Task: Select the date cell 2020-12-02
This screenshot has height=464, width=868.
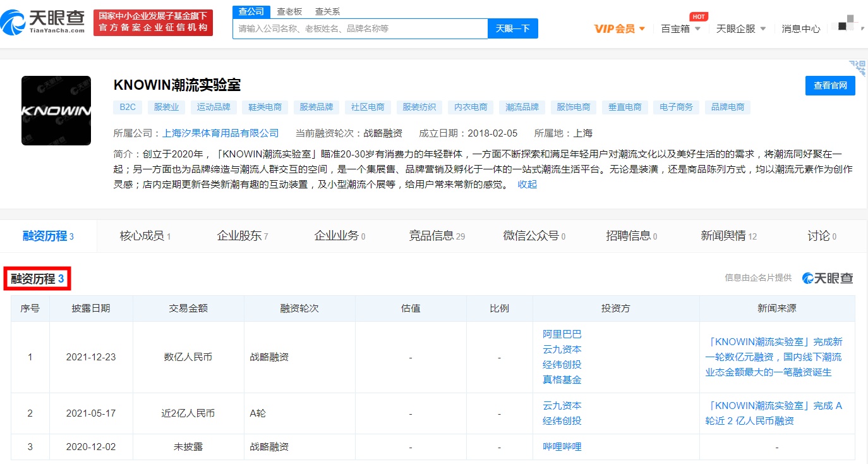Action: click(91, 447)
